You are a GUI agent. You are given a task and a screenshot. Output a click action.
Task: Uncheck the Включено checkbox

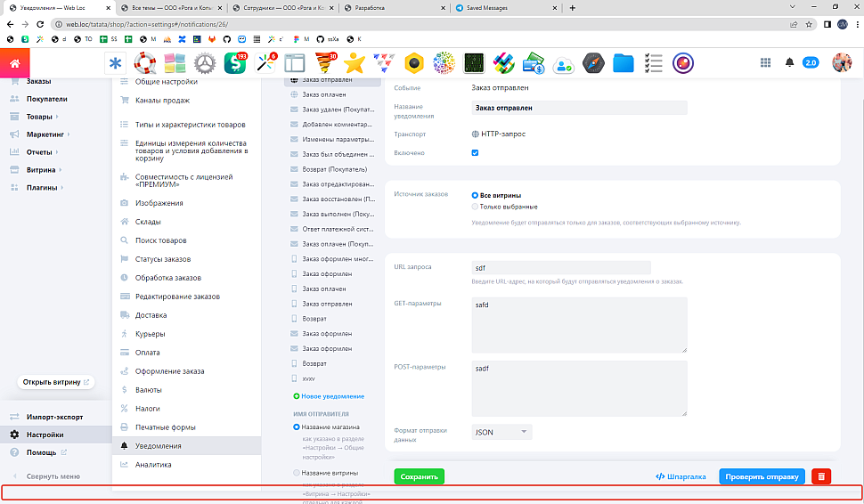(475, 153)
